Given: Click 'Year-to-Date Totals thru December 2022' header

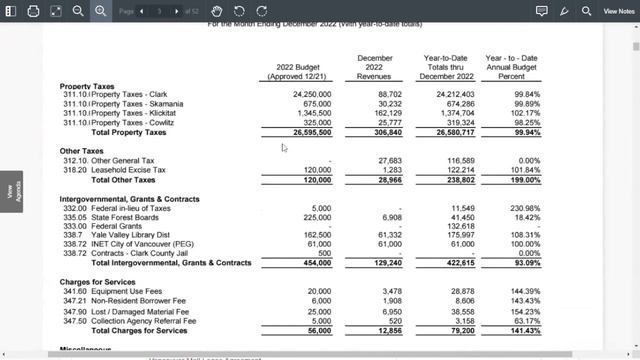Looking at the screenshot, I should (446, 67).
